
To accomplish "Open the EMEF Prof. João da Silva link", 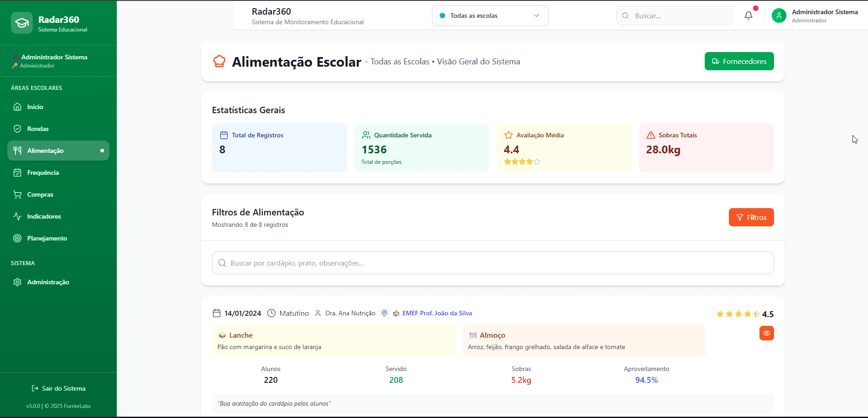I will [437, 313].
